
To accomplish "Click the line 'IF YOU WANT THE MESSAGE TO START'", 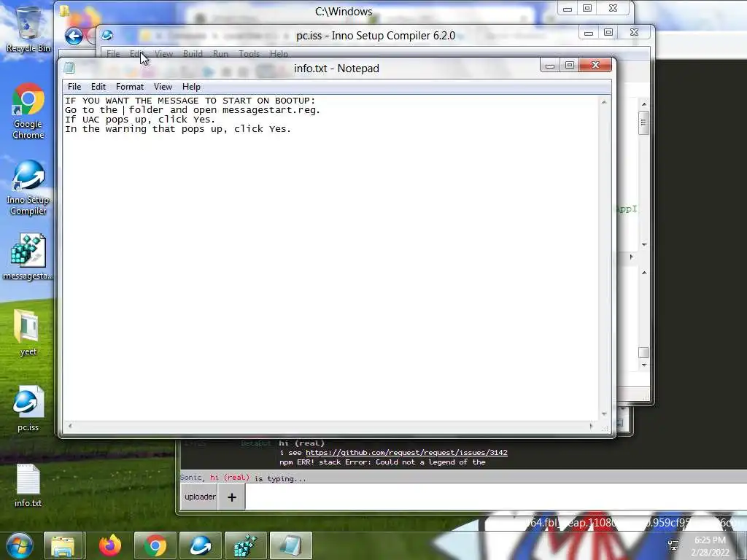I will point(190,101).
